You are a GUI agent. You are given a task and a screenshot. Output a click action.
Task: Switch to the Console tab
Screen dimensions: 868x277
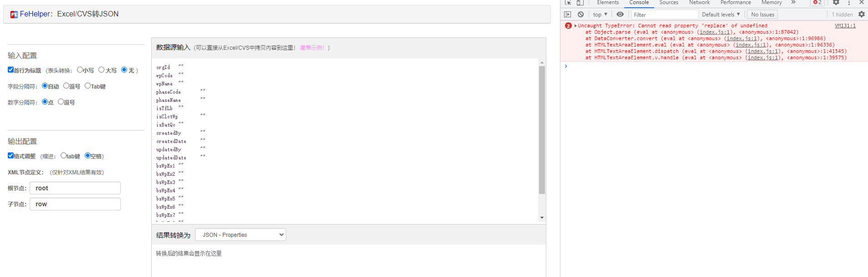(639, 3)
